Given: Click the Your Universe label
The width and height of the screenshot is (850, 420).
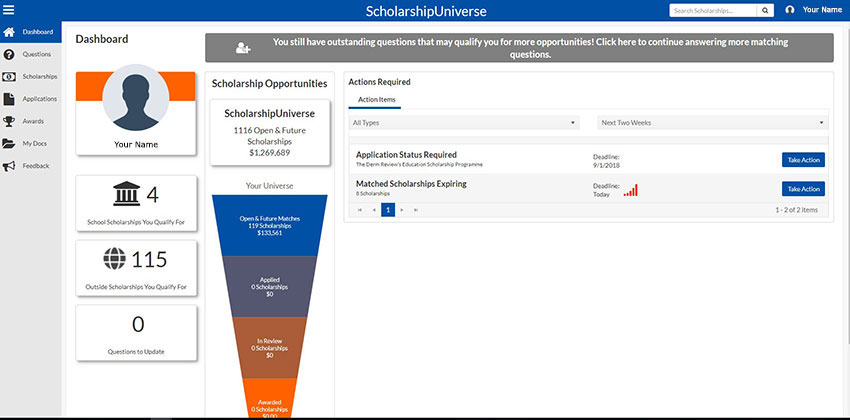Looking at the screenshot, I should coord(269,186).
